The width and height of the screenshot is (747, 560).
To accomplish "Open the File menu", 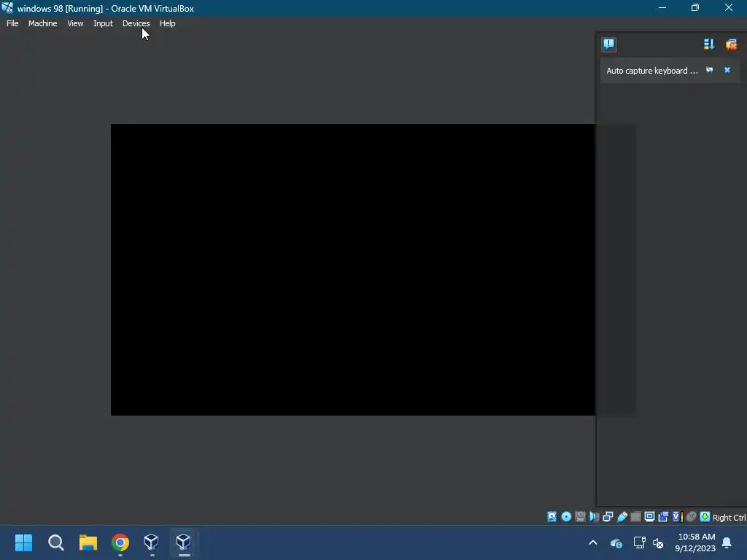I will [x=12, y=23].
